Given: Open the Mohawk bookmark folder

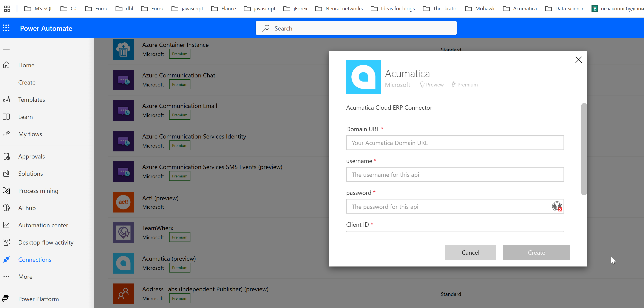Looking at the screenshot, I should point(480,9).
